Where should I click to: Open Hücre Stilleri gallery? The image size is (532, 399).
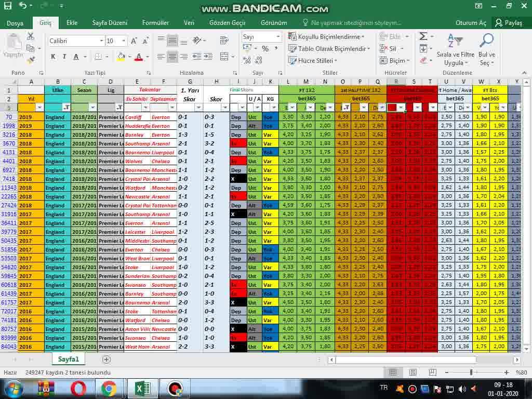[312, 60]
